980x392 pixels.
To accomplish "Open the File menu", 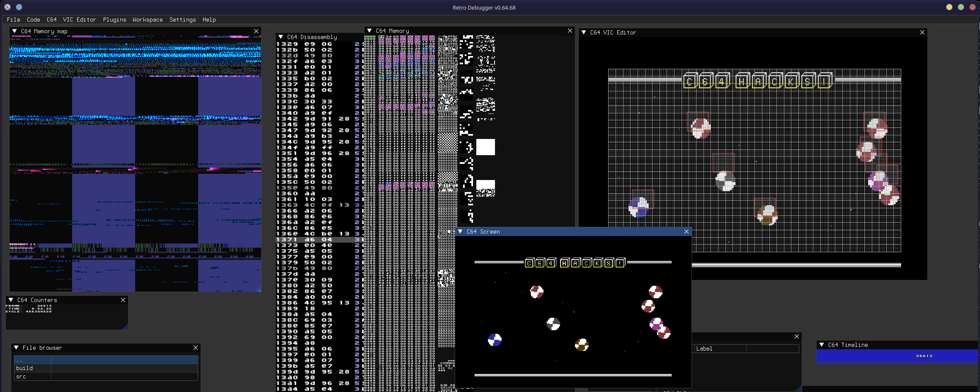I will tap(13, 19).
